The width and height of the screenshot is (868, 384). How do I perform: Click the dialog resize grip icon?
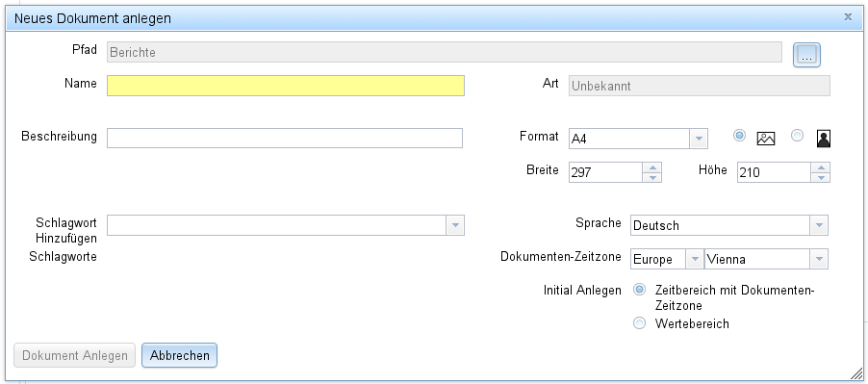tap(855, 374)
